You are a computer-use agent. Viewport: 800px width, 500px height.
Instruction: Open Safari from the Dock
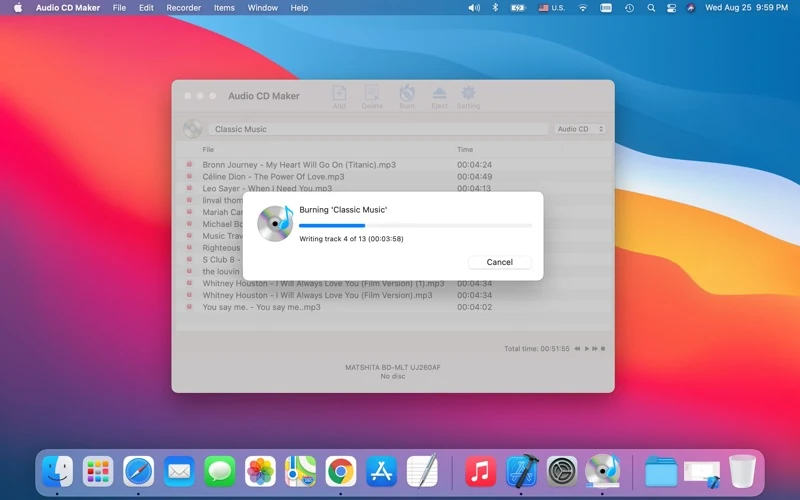click(x=138, y=471)
